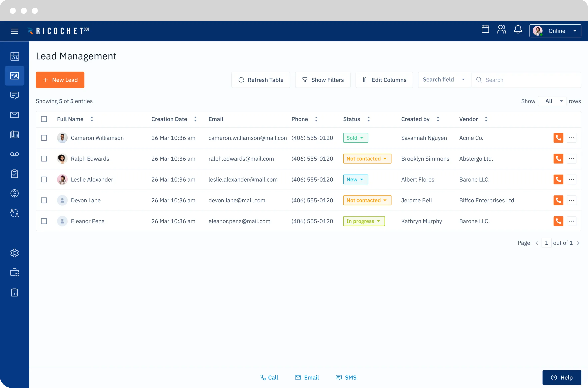
Task: Open the chat messages sidebar icon
Action: click(15, 95)
